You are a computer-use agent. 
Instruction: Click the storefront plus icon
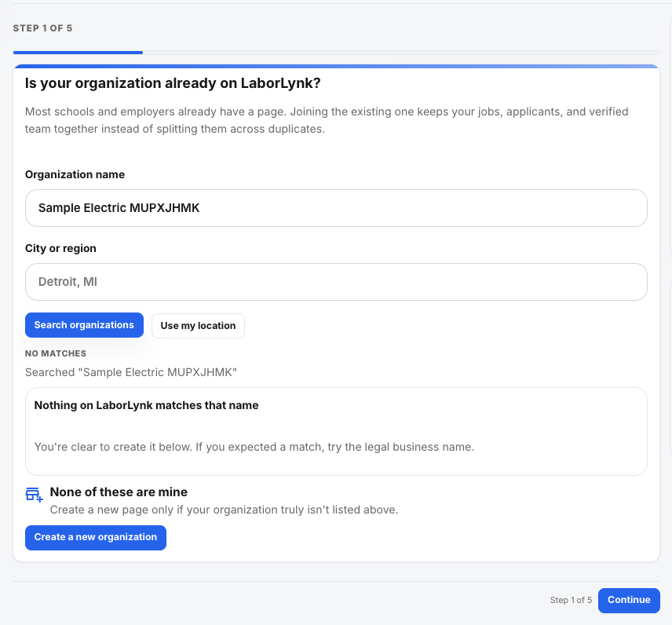point(35,495)
